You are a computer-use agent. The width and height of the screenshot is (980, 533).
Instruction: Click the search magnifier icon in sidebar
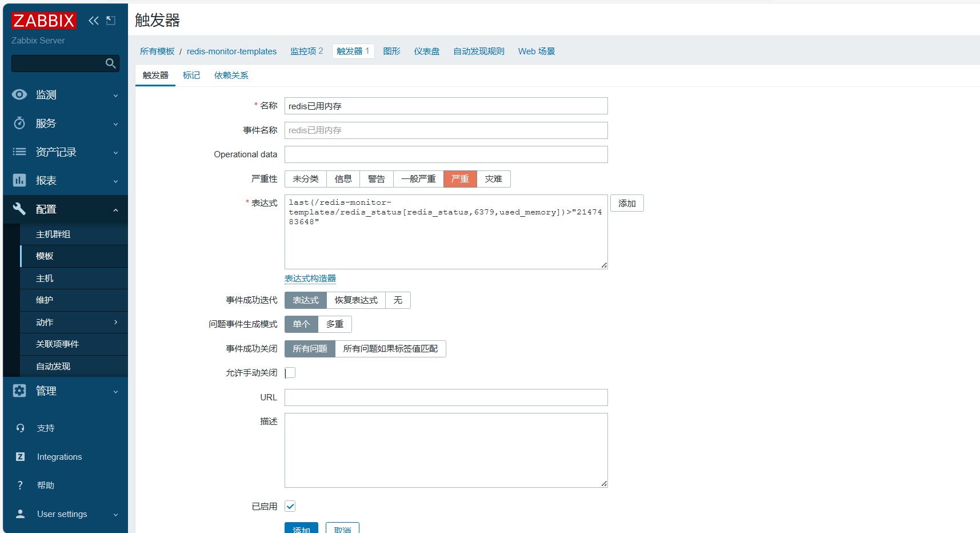(111, 63)
